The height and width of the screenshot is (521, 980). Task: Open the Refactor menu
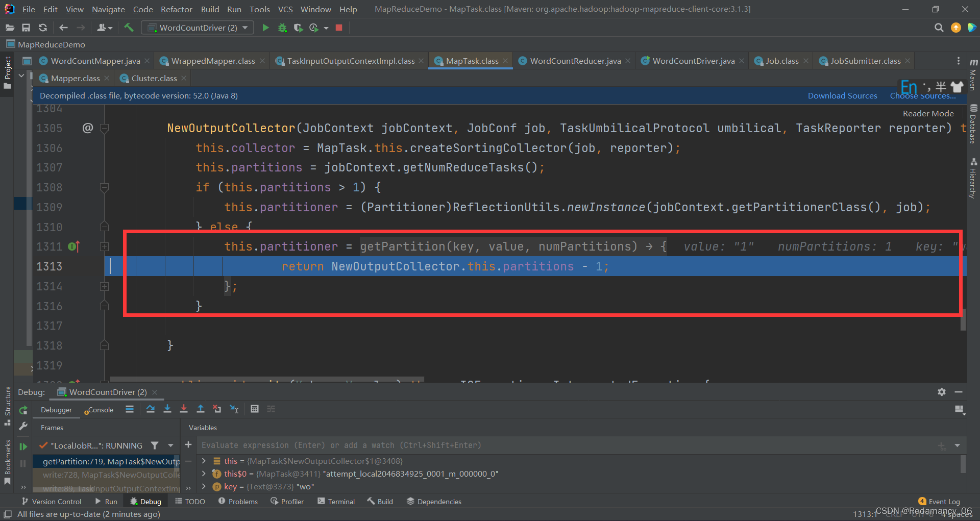(x=177, y=9)
